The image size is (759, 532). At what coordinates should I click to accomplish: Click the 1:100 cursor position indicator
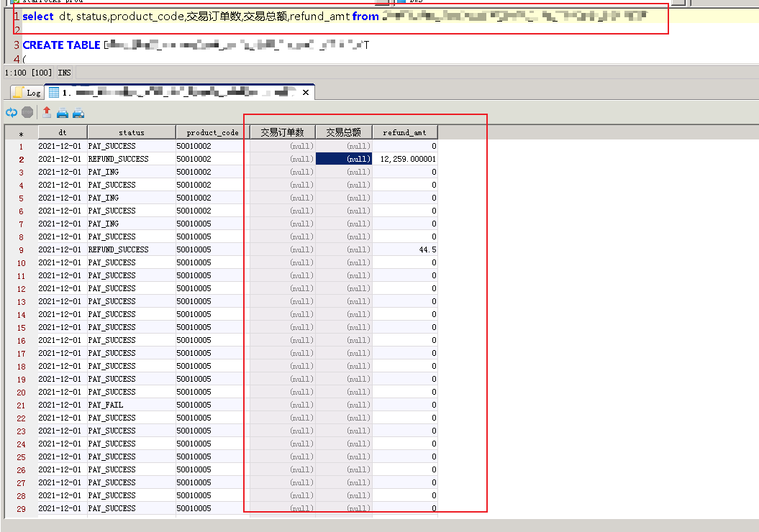(x=16, y=73)
